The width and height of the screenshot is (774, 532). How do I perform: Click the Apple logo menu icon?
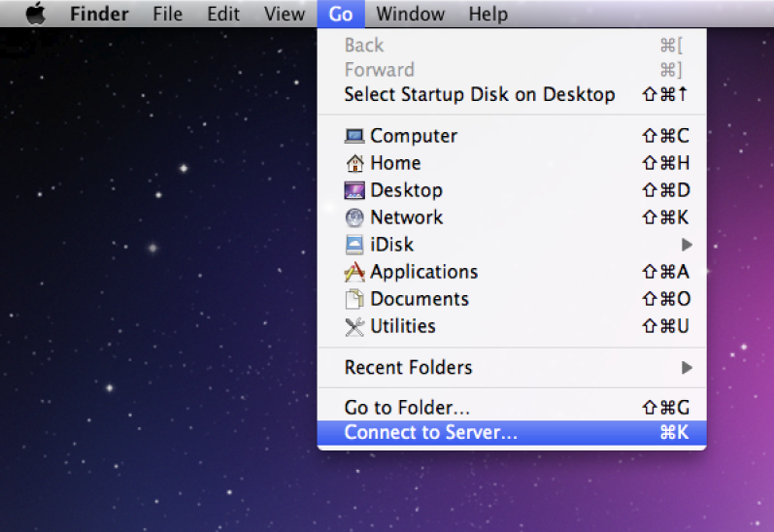click(x=35, y=14)
